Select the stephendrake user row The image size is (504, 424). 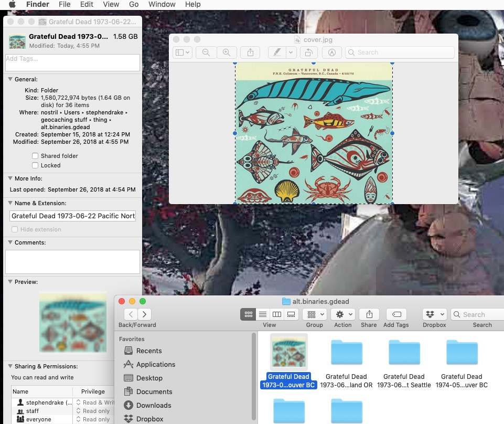coord(63,402)
